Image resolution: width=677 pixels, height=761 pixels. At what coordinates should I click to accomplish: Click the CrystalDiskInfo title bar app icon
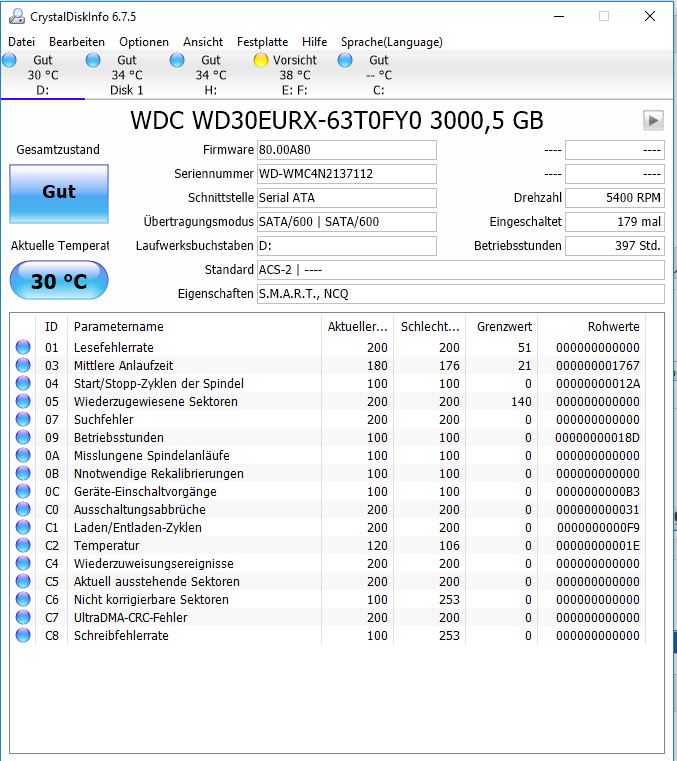pos(17,17)
